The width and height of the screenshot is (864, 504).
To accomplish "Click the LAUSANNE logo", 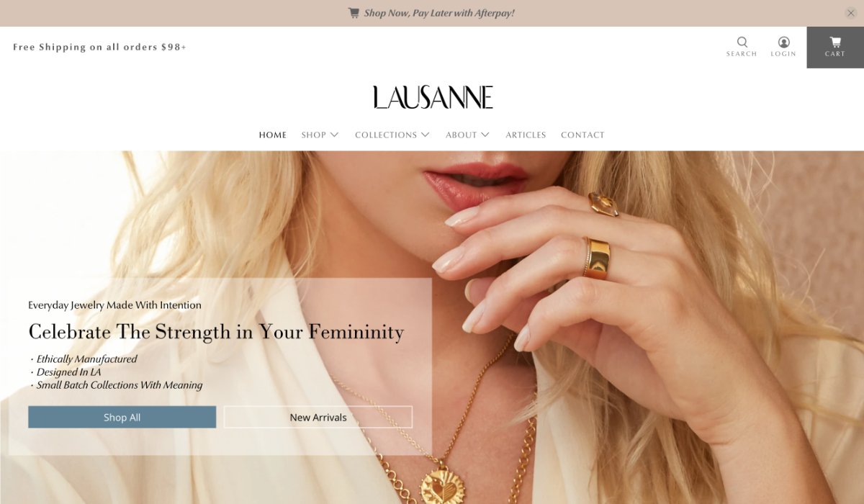I will [433, 97].
